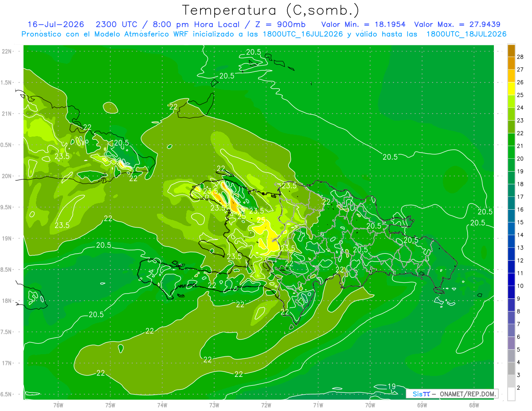
Task: Click the "21N" latitude axis label
Action: coord(8,114)
